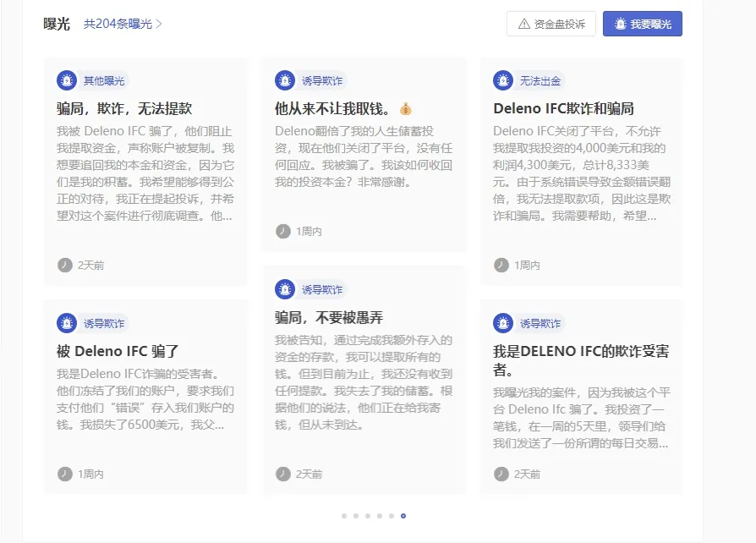Click clock icon on Deleno IFC欺诈和骗局 card

coord(501,265)
